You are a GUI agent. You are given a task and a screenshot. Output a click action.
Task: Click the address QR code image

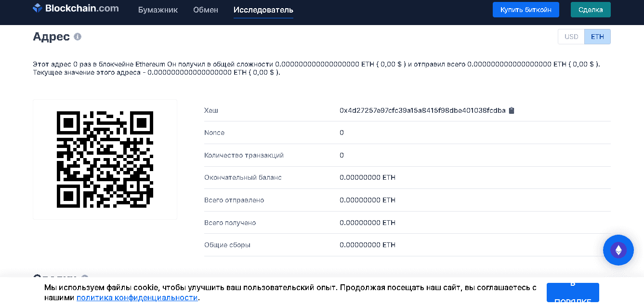[x=105, y=160]
